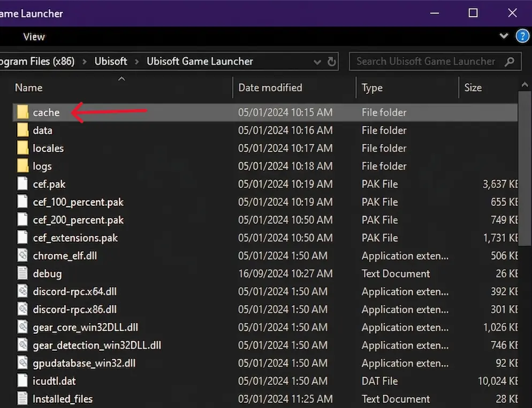Select the icudtl.dat file name
The width and height of the screenshot is (532, 408).
pyautogui.click(x=54, y=381)
